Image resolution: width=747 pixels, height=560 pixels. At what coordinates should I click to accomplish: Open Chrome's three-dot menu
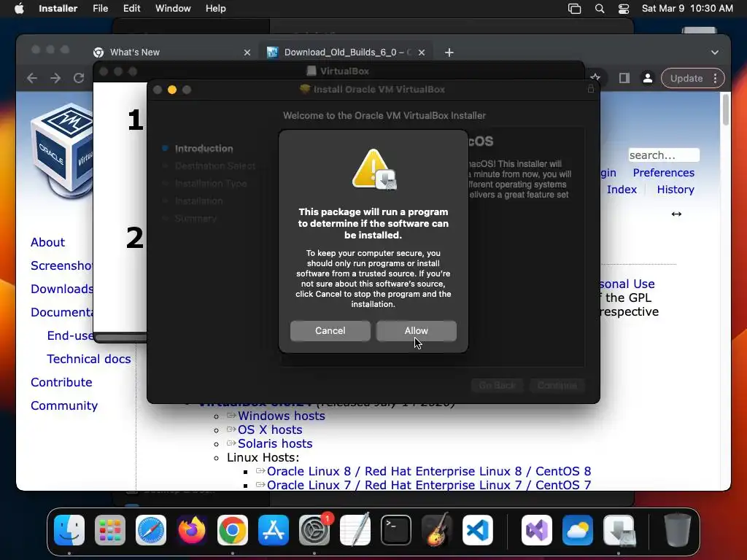coord(715,78)
